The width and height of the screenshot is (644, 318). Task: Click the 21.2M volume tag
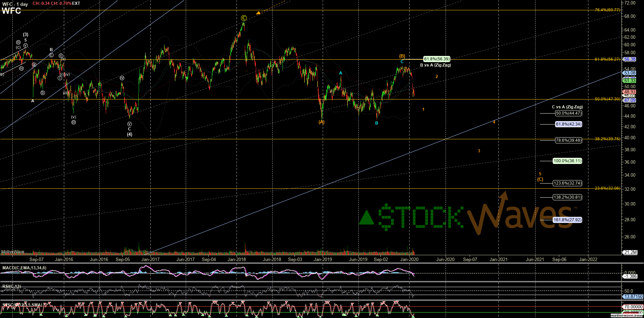tap(630, 252)
